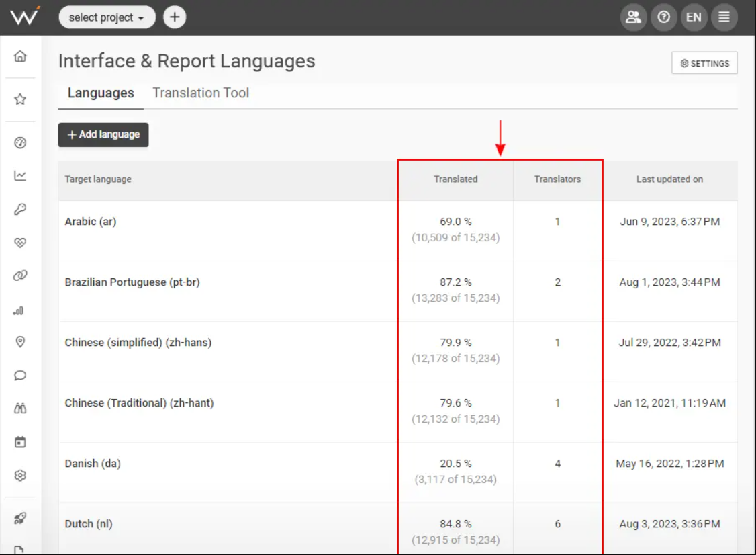Open the hamburger menu in top bar
Image resolution: width=756 pixels, height=555 pixels.
[724, 17]
